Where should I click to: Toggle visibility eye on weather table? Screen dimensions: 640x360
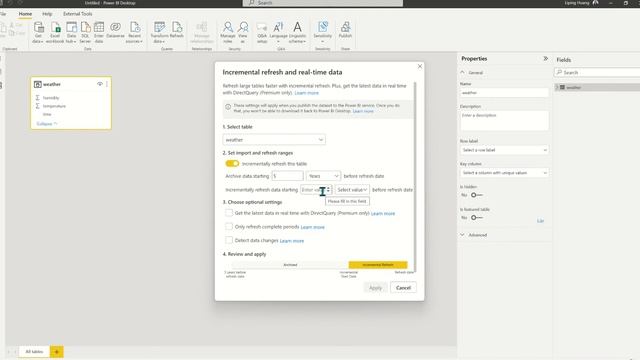click(100, 84)
